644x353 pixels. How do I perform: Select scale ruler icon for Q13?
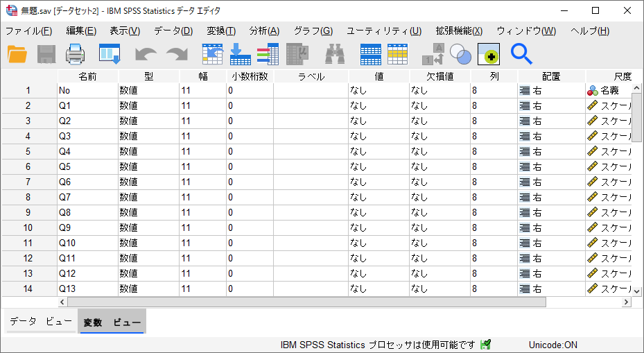[x=592, y=289]
